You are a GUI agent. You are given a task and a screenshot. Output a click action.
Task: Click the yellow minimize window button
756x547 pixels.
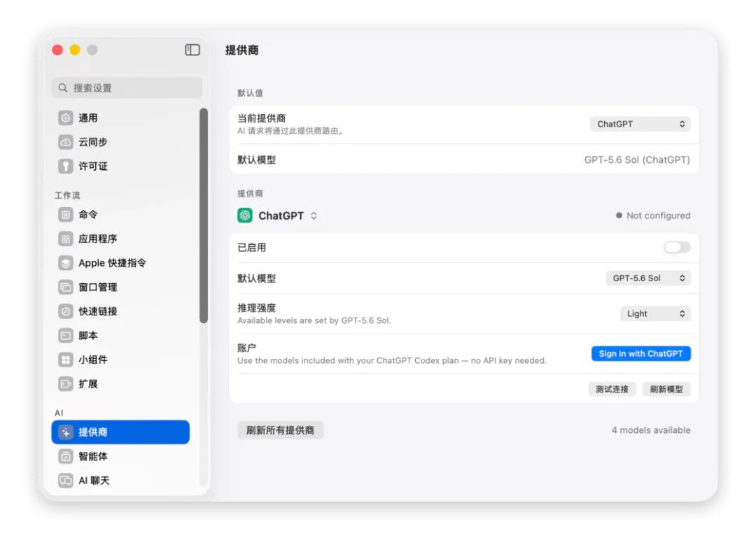[x=75, y=50]
